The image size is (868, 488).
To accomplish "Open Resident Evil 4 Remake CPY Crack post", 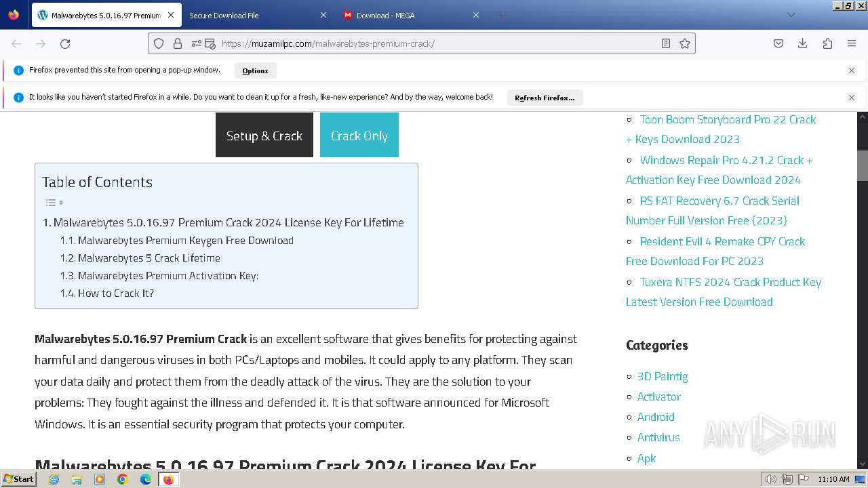I will tap(715, 251).
